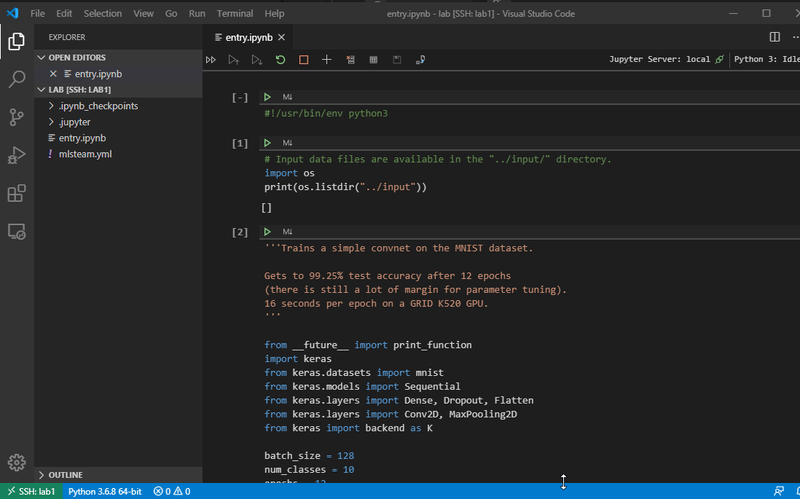Select the Python 3.6.8 64-bit interpreter status
This screenshot has height=499, width=800.
[x=105, y=491]
